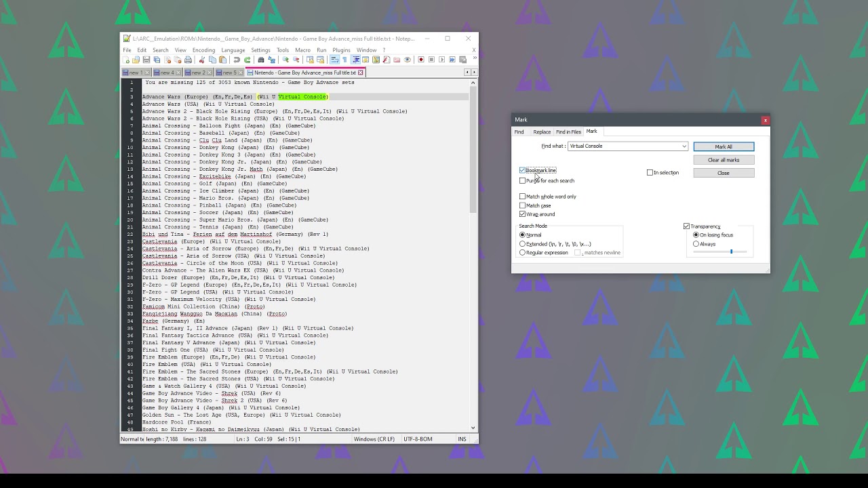Switch to the Find tab in dialog

[x=519, y=132]
